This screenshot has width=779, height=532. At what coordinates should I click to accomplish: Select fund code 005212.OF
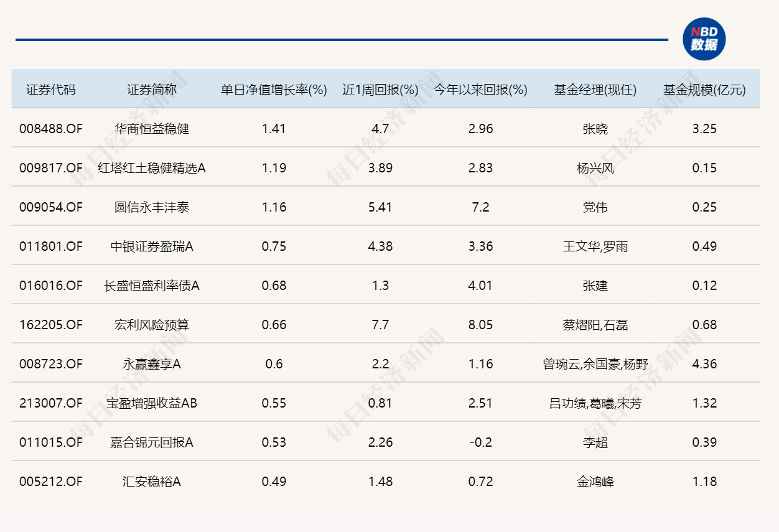coord(50,482)
